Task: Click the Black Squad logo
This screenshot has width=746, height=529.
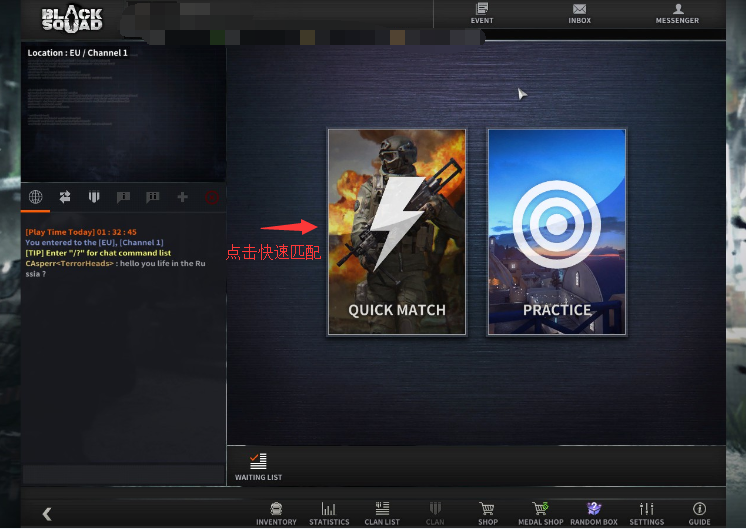Action: pos(72,19)
